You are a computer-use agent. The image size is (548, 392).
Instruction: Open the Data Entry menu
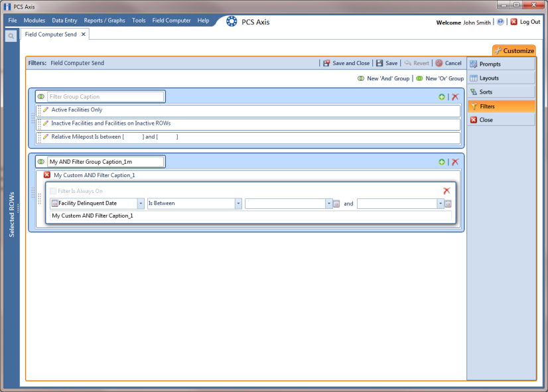coord(64,21)
